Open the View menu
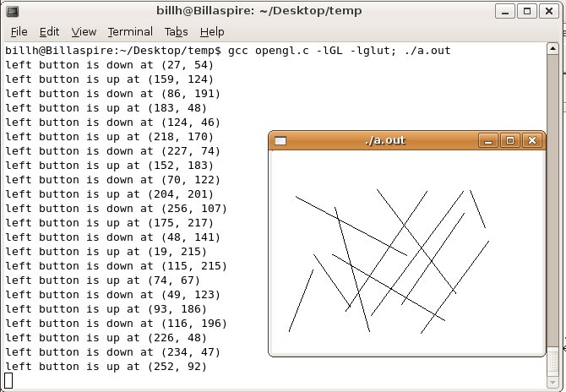Viewport: 566px width, 392px height. 84,32
